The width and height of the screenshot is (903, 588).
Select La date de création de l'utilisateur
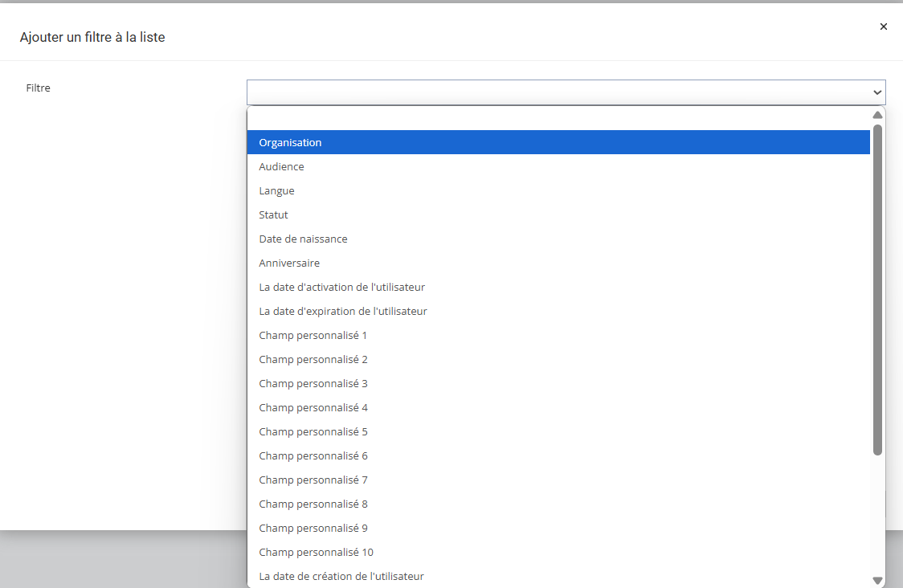pyautogui.click(x=341, y=576)
